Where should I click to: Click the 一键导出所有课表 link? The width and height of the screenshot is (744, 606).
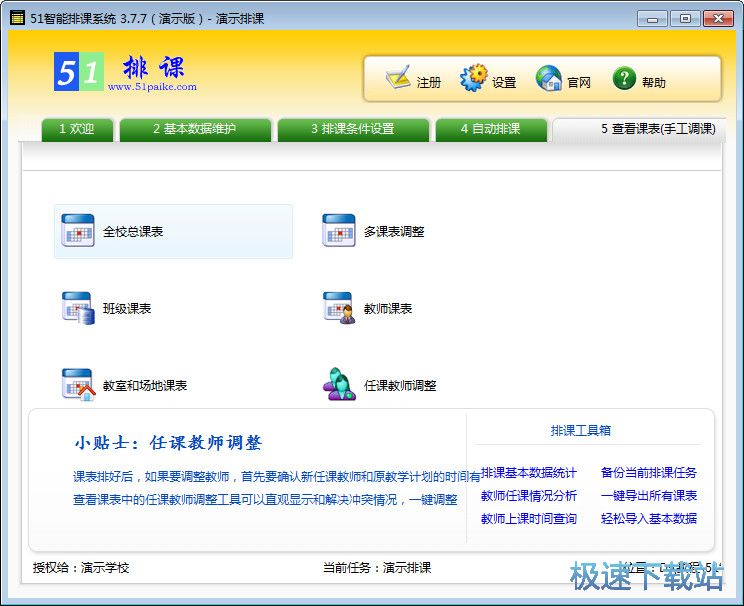[x=649, y=495]
